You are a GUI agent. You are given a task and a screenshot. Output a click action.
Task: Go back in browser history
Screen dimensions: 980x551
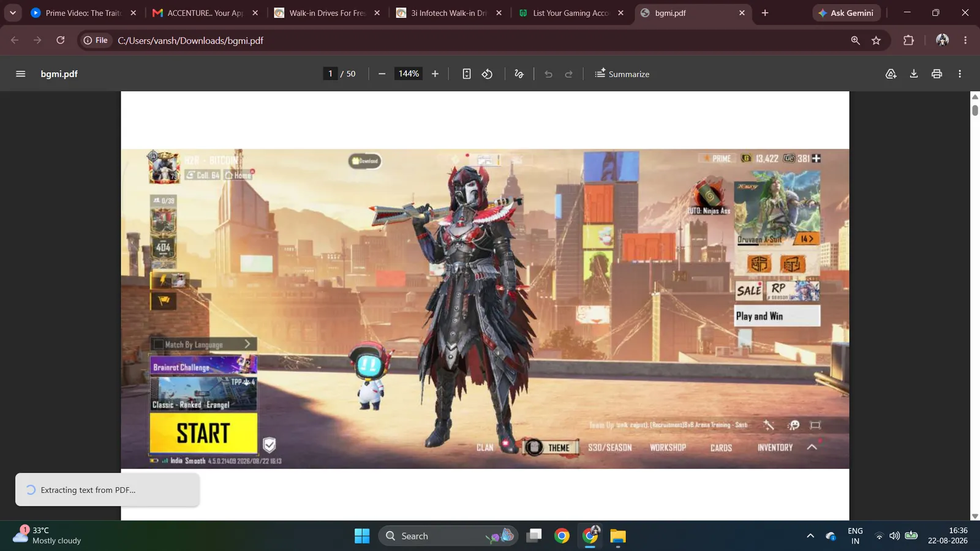tap(15, 40)
